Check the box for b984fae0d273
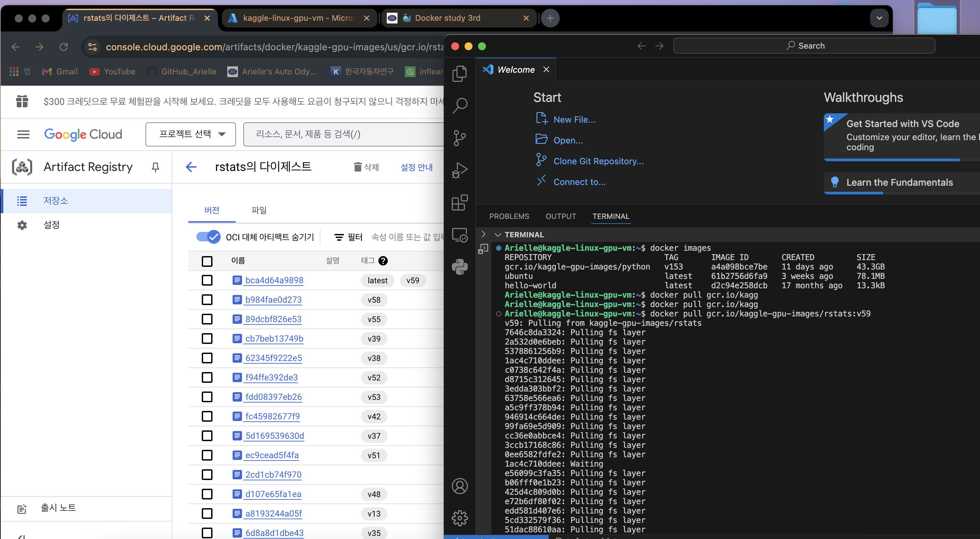The image size is (980, 539). [x=207, y=300]
